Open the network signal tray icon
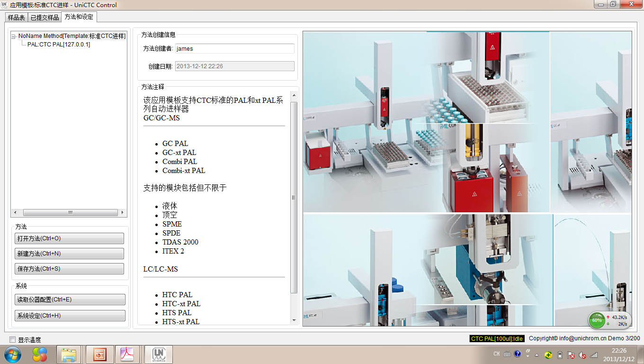 tap(594, 355)
